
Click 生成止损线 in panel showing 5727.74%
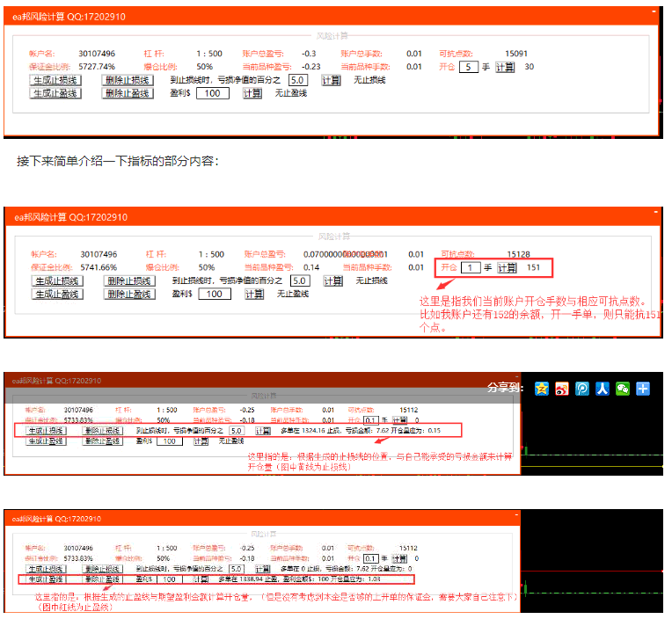click(x=55, y=80)
